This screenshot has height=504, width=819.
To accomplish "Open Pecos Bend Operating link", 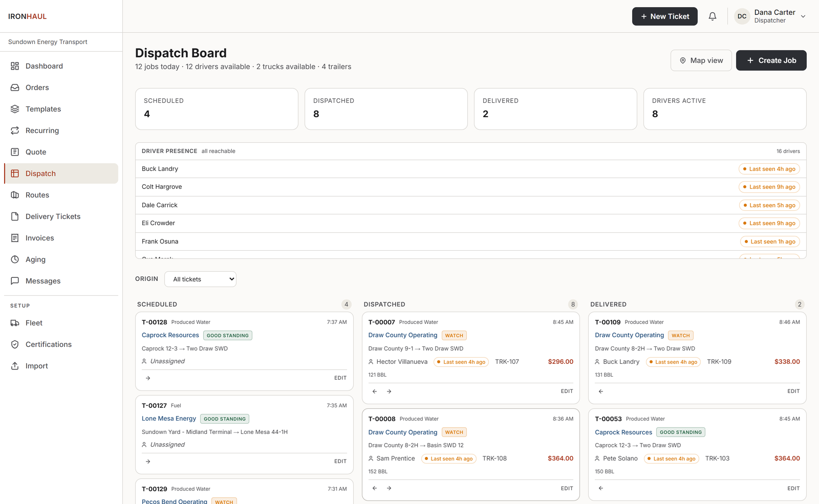I will pos(175,501).
